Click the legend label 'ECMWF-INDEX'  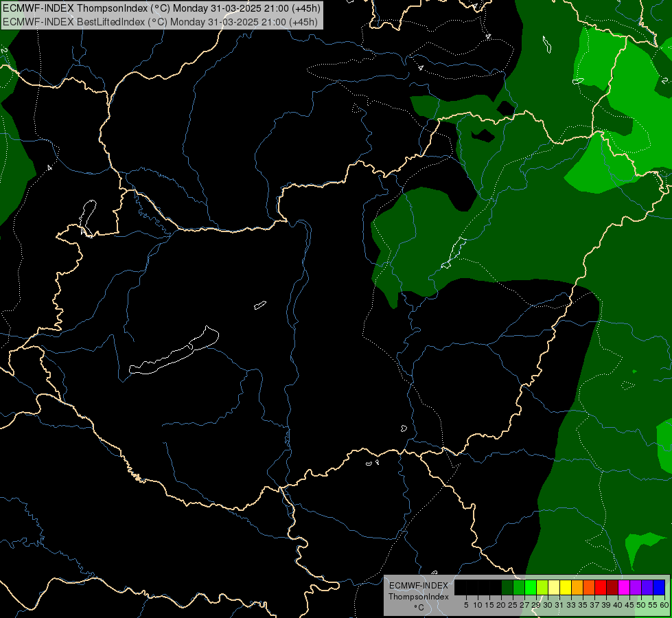pos(419,586)
